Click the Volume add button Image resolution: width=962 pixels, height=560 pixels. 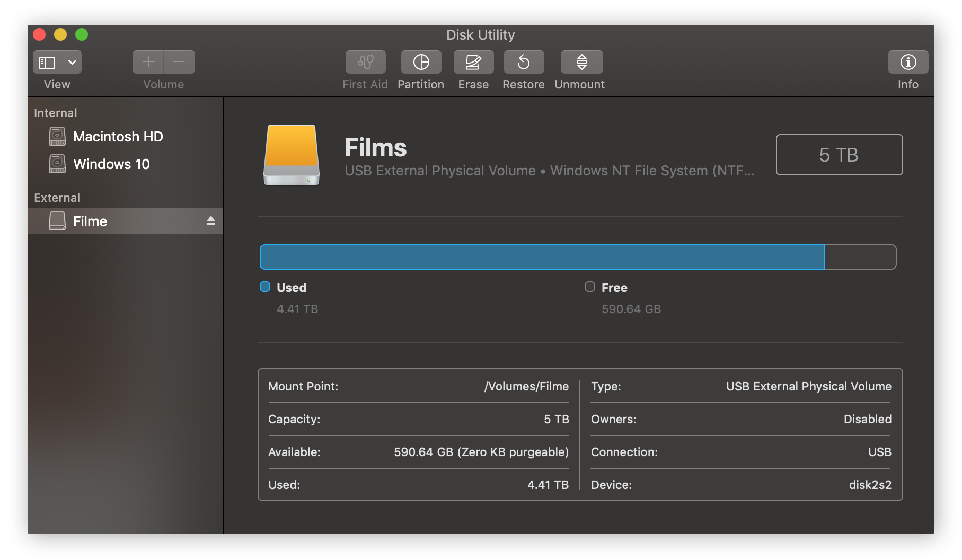[148, 62]
